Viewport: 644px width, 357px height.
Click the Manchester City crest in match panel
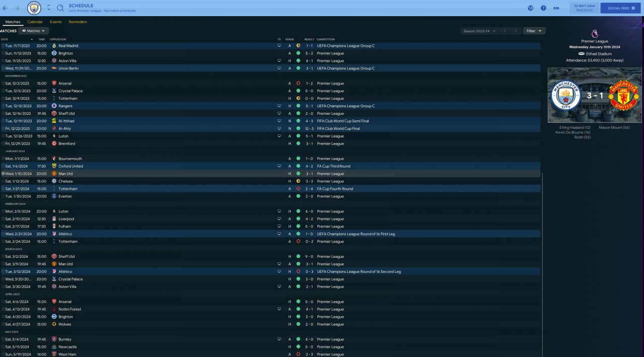pyautogui.click(x=566, y=95)
